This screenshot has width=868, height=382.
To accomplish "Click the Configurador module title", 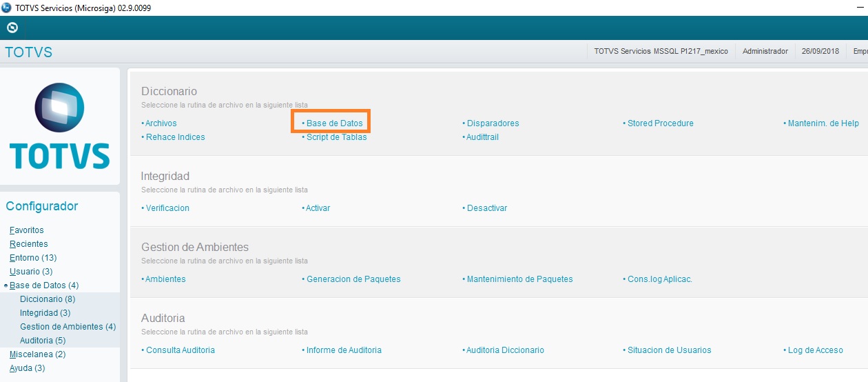I will point(42,206).
